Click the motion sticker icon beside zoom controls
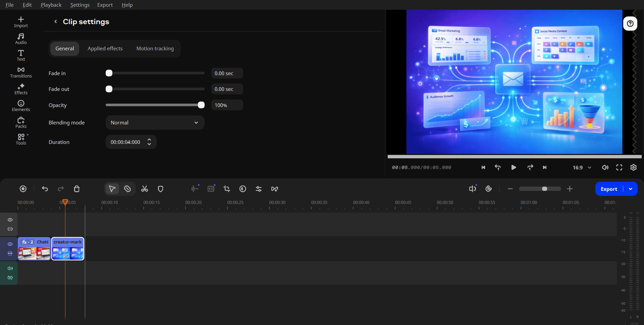Image resolution: width=644 pixels, height=325 pixels. point(489,189)
